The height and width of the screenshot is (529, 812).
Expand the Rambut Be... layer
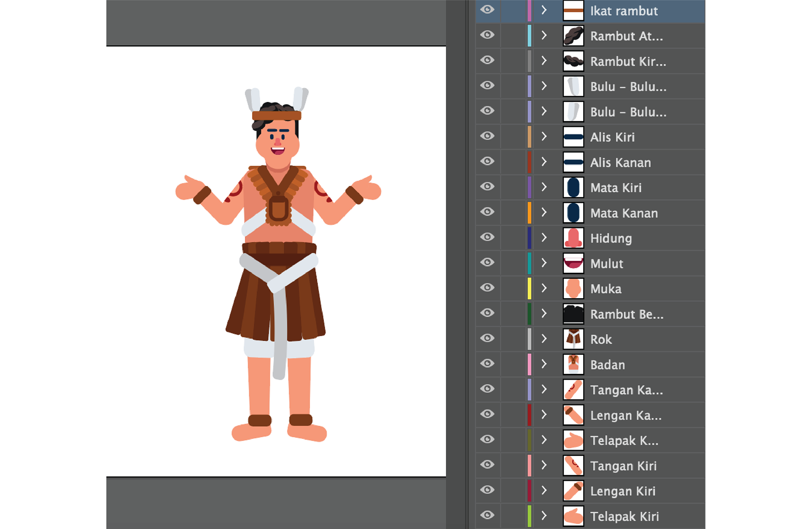(x=544, y=313)
